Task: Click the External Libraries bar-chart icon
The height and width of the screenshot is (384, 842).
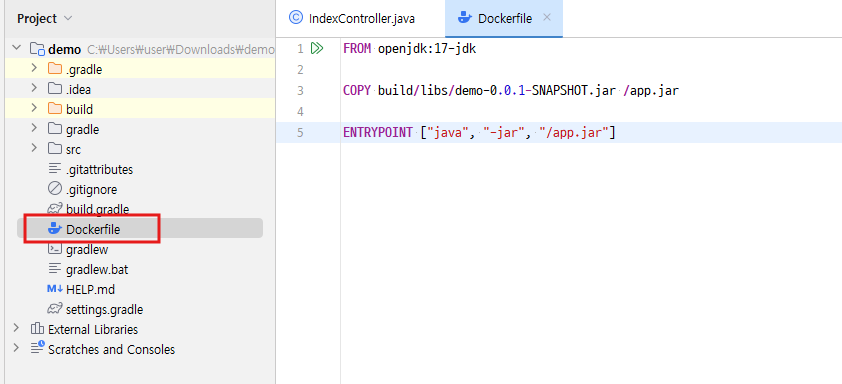Action: coord(37,329)
